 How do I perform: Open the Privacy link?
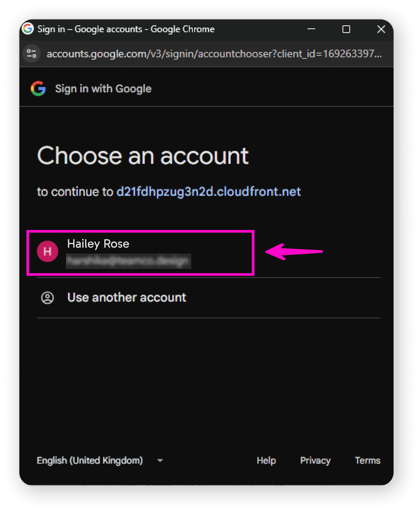[315, 461]
